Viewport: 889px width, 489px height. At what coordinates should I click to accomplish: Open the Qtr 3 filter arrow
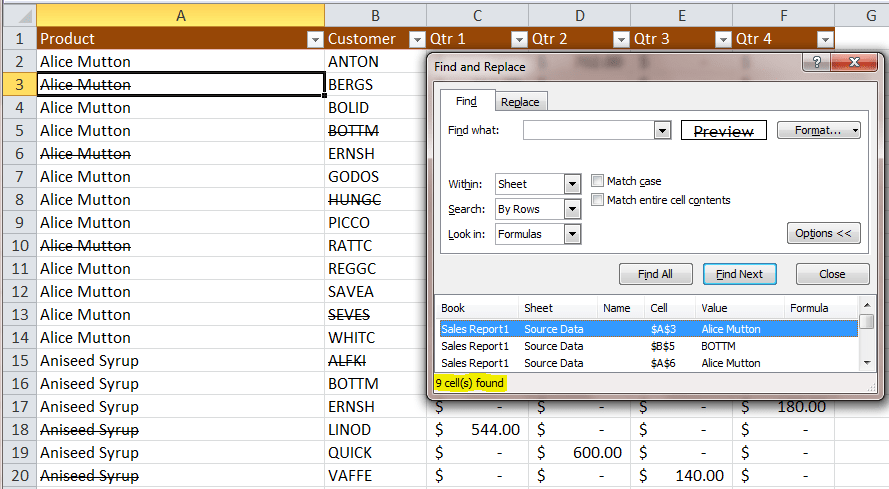(723, 39)
